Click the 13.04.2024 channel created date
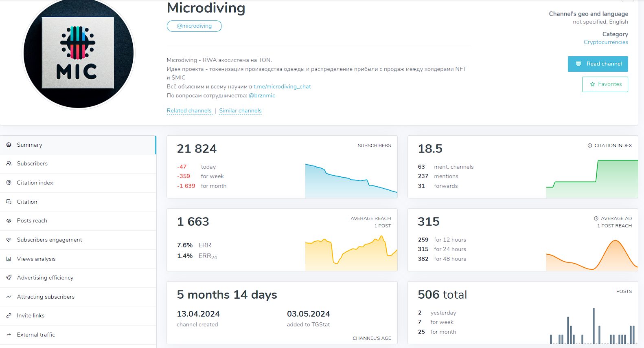The image size is (644, 348). pyautogui.click(x=198, y=314)
